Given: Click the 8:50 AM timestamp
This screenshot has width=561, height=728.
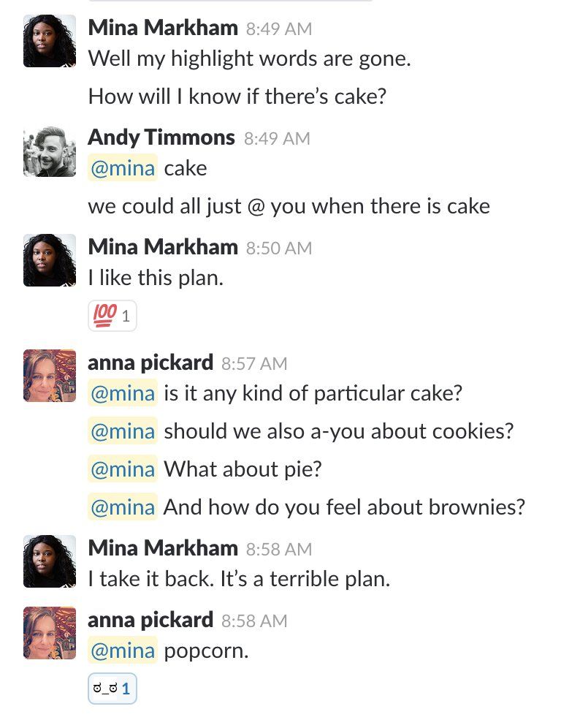Looking at the screenshot, I should coord(279,249).
